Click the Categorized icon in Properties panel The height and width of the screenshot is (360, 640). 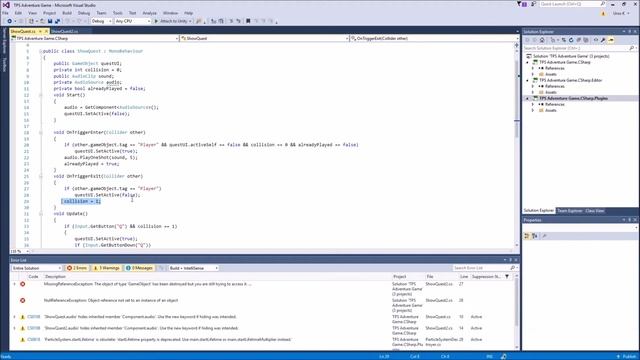click(x=527, y=236)
